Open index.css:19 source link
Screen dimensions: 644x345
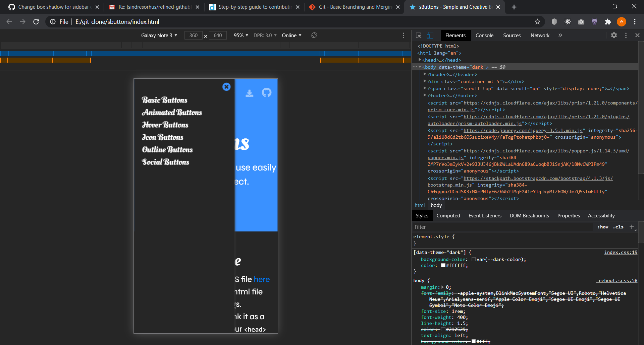(621, 252)
